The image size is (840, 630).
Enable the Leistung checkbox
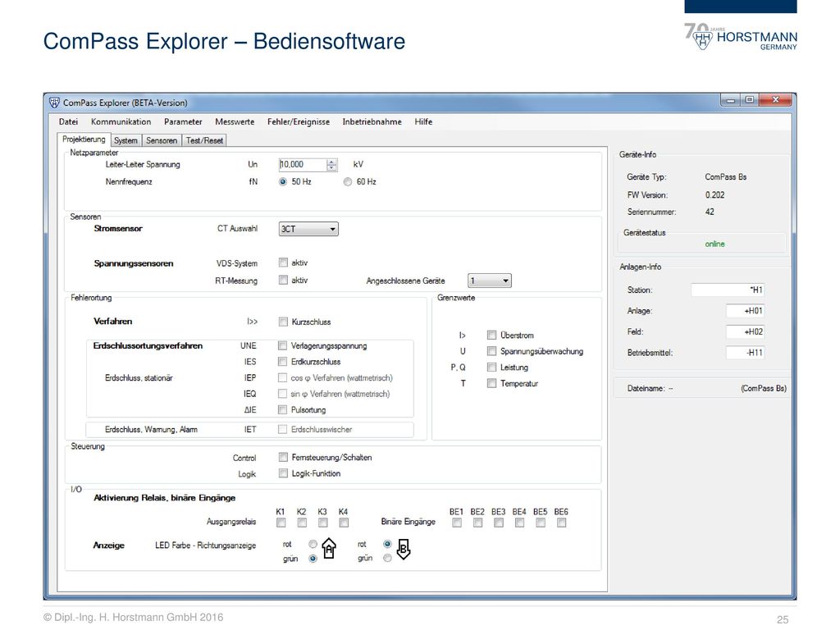pyautogui.click(x=491, y=367)
